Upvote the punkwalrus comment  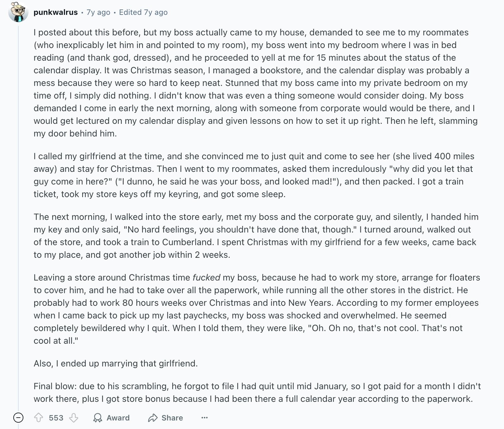[x=39, y=418]
